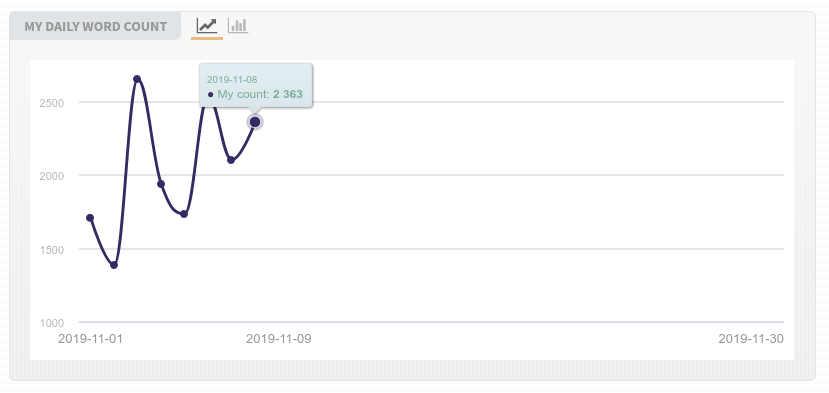
Task: Select the MY DAILY WORD COUNT tab
Action: point(95,26)
